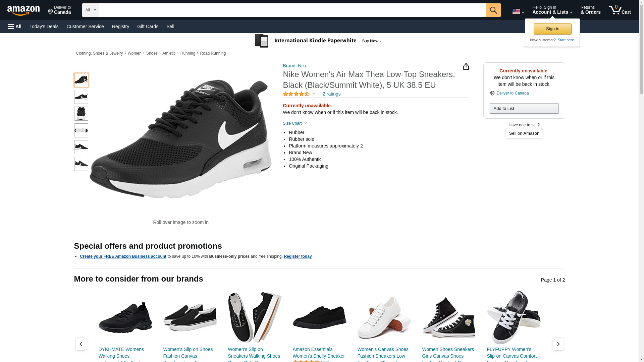The image size is (644, 362).
Task: Click the search magnifier button
Action: point(493,10)
